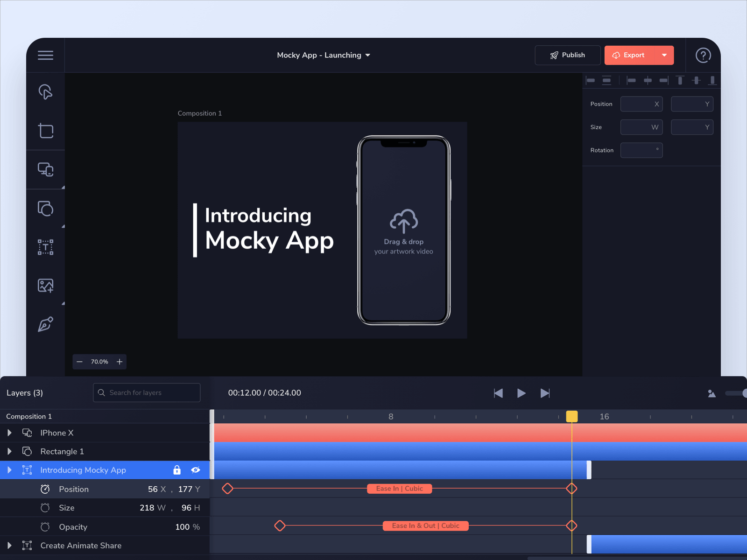
Task: Click the Rotation degree input field
Action: (x=641, y=150)
